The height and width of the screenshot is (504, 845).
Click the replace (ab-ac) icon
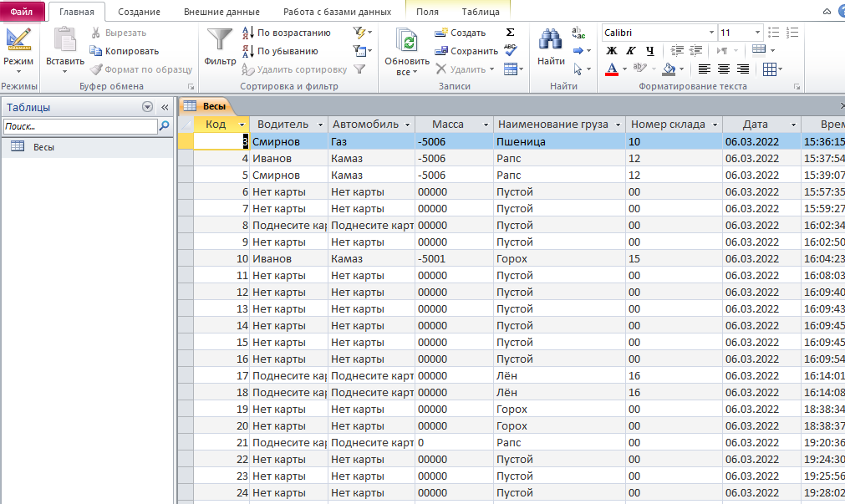tap(578, 33)
